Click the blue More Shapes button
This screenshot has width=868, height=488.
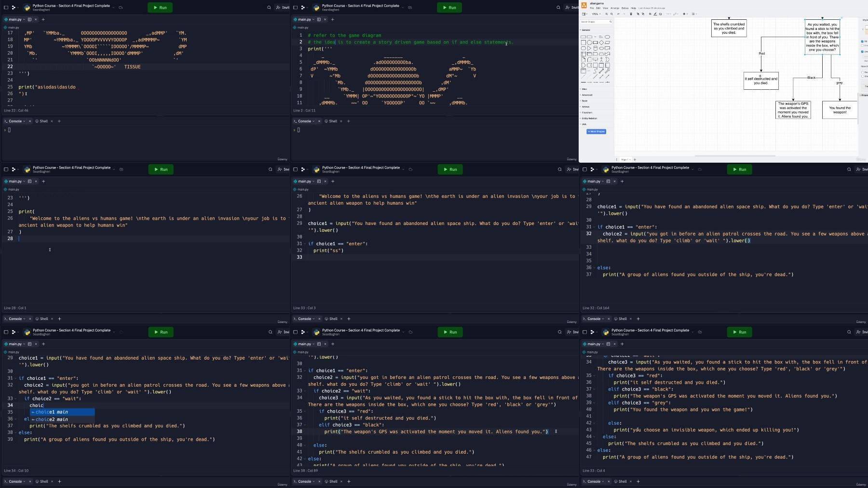point(596,131)
